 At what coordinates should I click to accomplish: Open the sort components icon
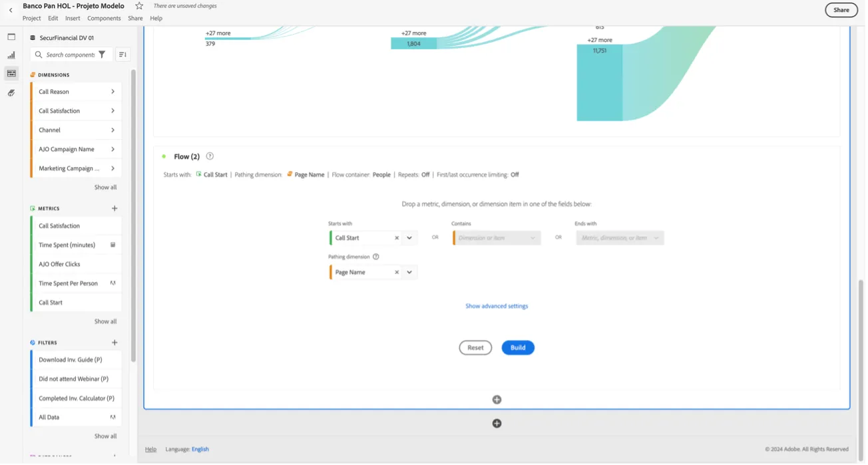click(122, 55)
